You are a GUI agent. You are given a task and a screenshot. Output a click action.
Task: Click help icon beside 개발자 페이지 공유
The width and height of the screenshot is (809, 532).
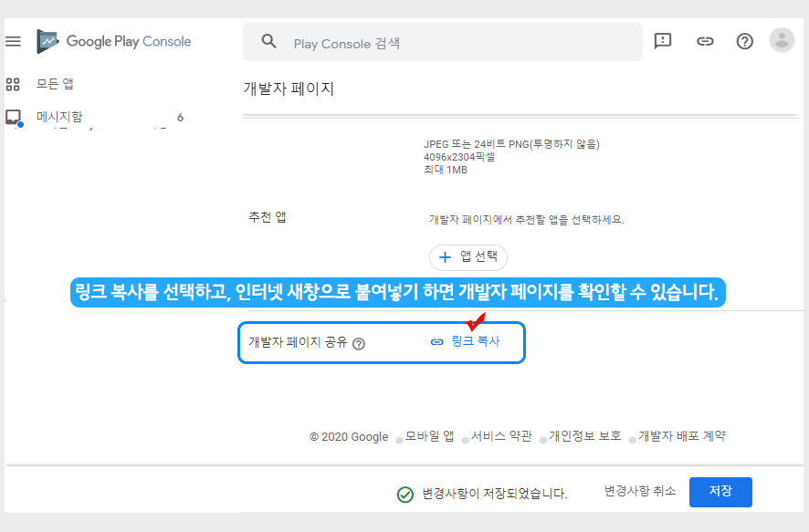[359, 344]
